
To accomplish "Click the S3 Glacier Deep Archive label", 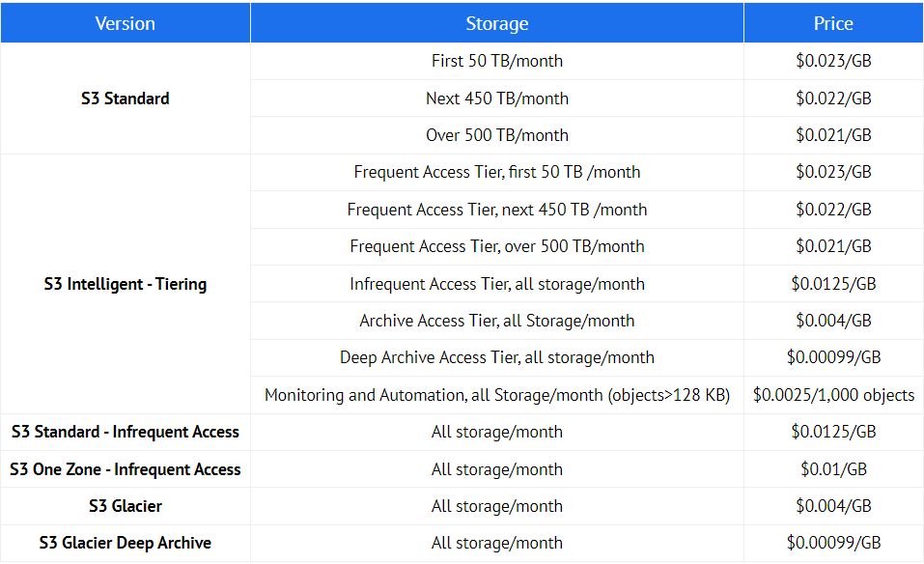I will (126, 543).
